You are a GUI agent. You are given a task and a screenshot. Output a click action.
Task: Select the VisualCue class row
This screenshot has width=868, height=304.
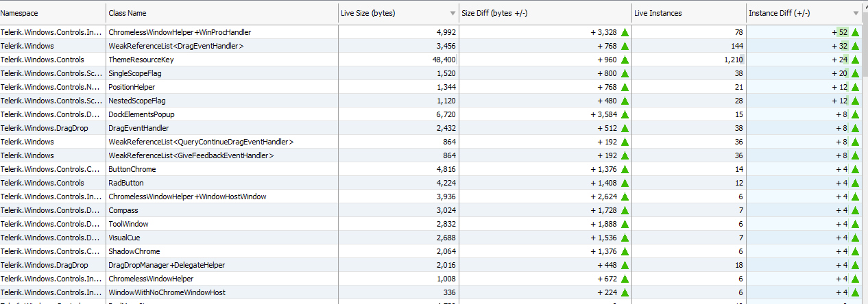click(x=431, y=238)
